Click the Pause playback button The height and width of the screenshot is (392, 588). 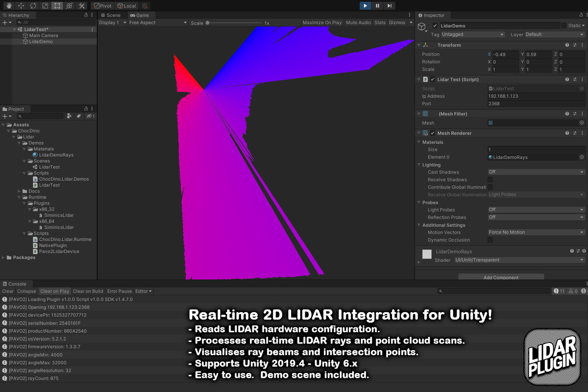tap(377, 6)
